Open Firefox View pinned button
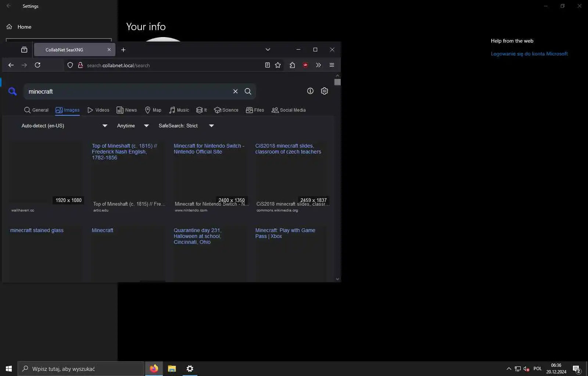Viewport: 588px width, 376px height. [x=24, y=50]
